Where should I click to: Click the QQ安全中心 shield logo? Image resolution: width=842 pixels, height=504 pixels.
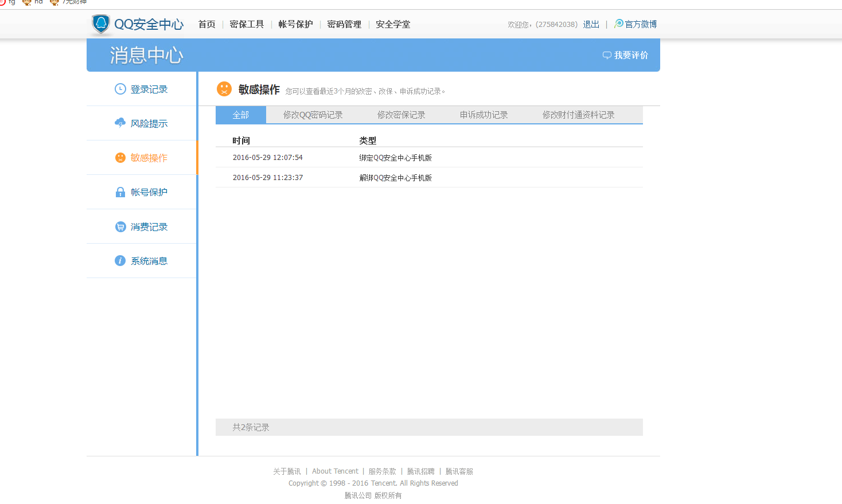pos(100,24)
